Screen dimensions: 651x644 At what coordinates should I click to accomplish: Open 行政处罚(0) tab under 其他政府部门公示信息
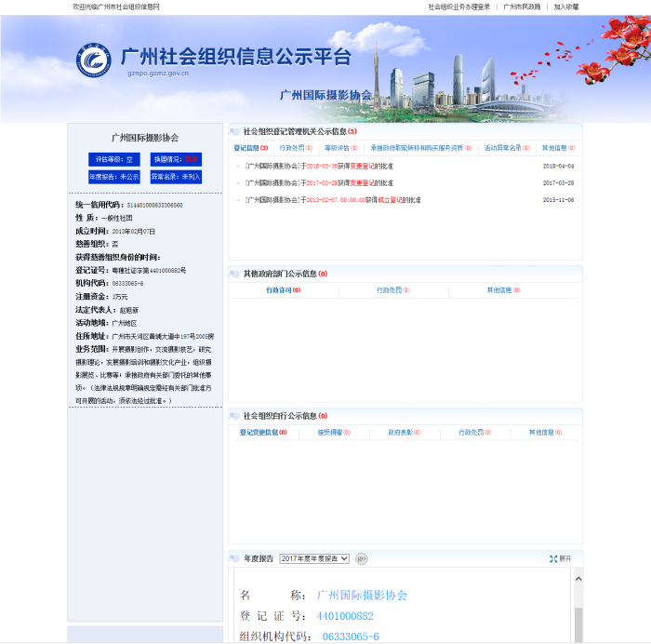point(393,290)
